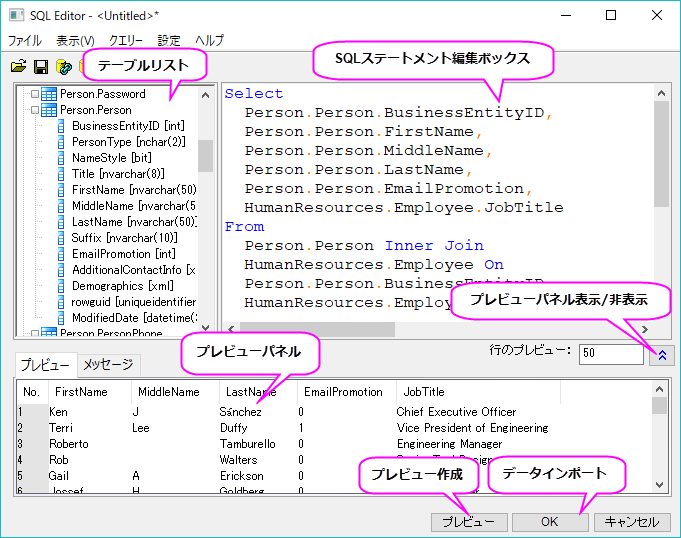
Task: Click the FirstName column icon in tree
Action: (x=61, y=190)
